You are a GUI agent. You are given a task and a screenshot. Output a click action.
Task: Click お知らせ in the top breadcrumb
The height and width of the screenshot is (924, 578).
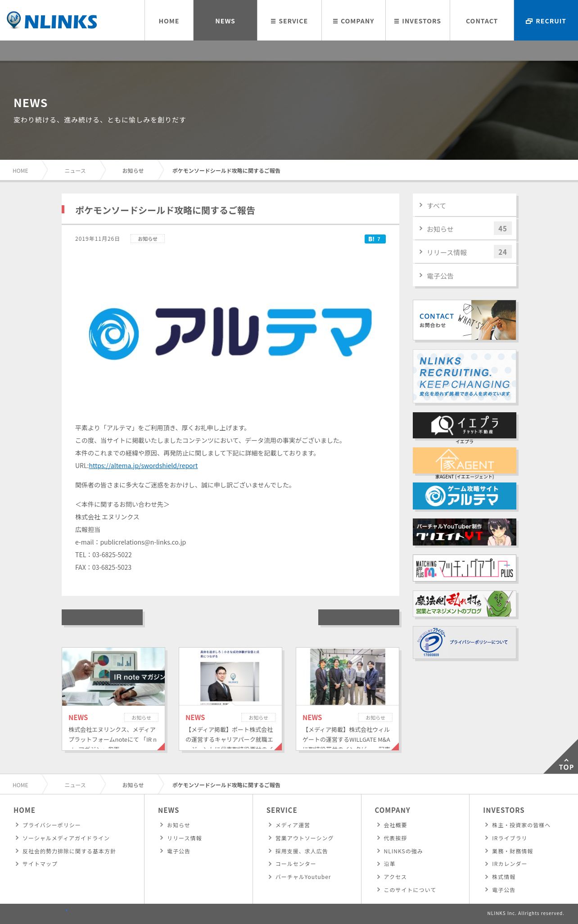pos(133,171)
